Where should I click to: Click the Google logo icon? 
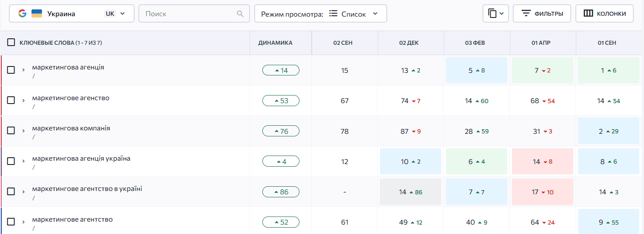pos(22,14)
